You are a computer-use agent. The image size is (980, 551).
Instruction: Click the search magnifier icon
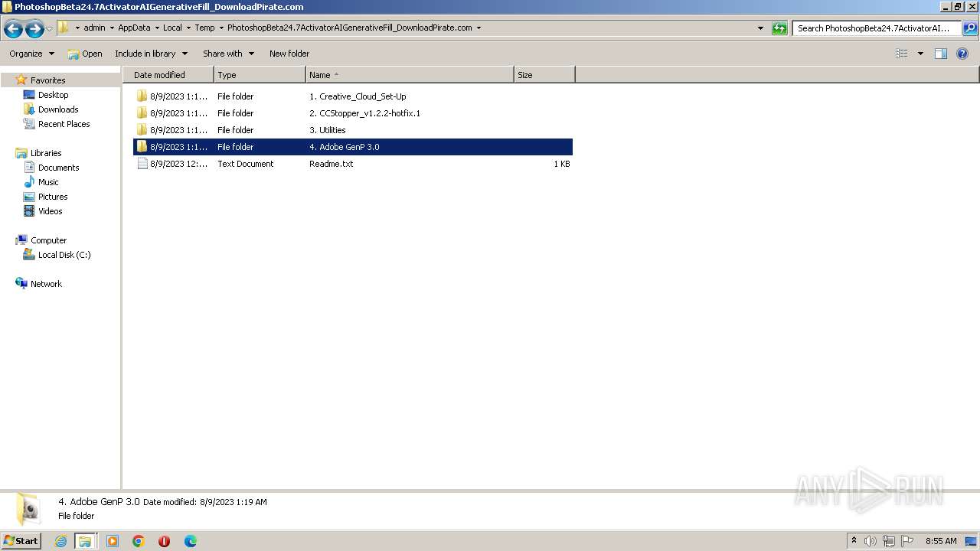click(970, 28)
